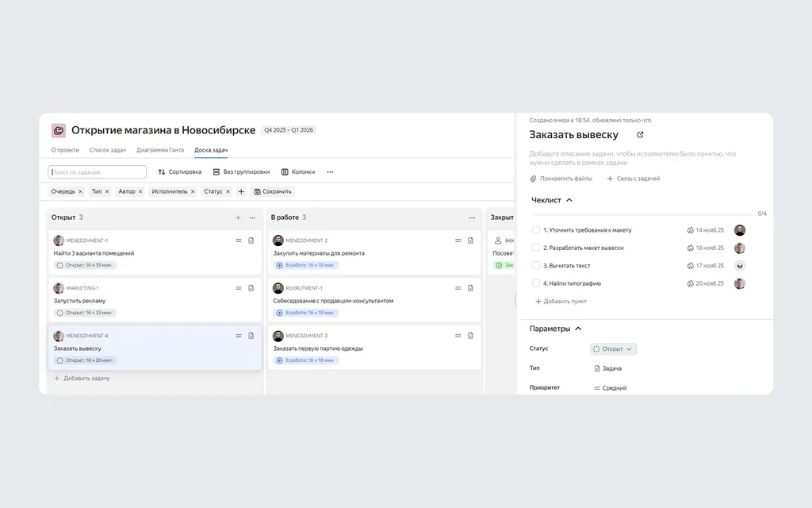Click assignee avatar for Вычитать текст item
The width and height of the screenshot is (812, 508).
[740, 266]
